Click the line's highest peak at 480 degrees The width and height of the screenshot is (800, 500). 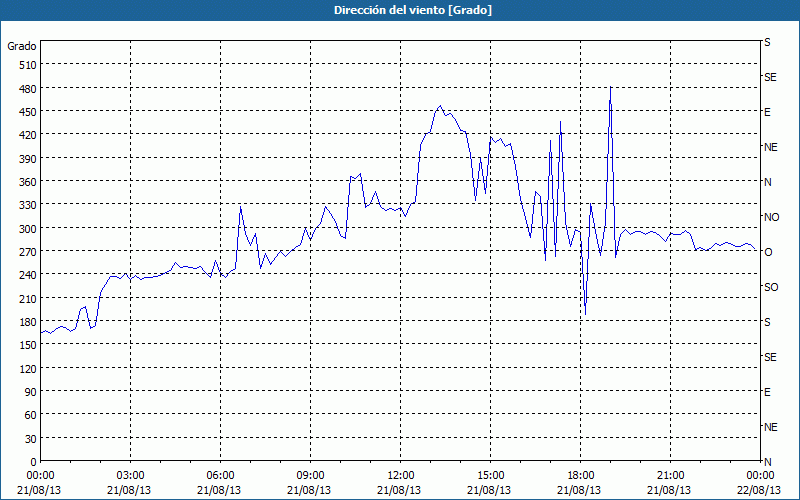(611, 88)
